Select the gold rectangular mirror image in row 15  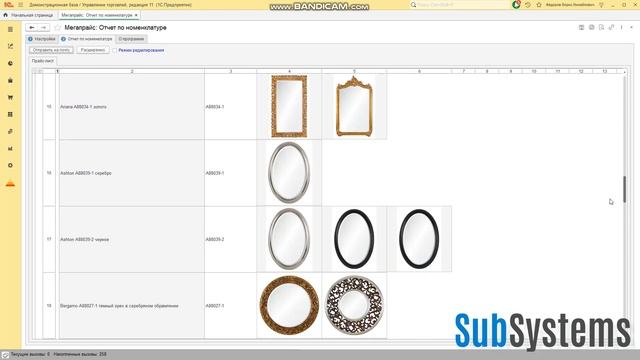tap(289, 106)
